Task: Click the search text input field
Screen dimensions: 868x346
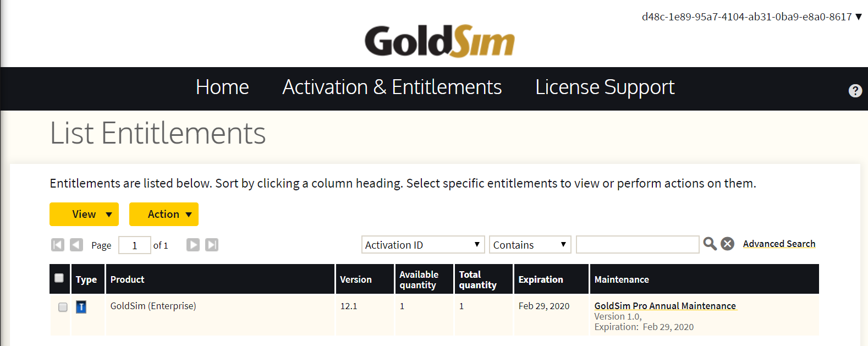Action: point(637,245)
